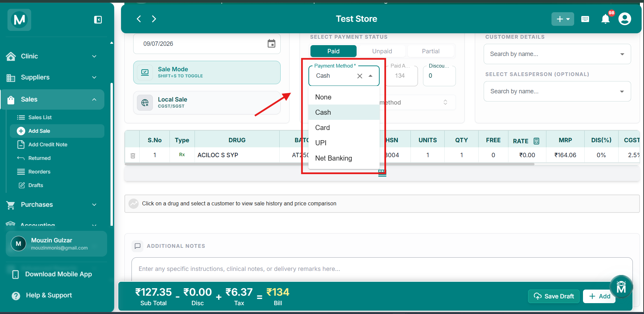This screenshot has height=314, width=644.
Task: Collapse the Sales menu
Action: pos(53,99)
